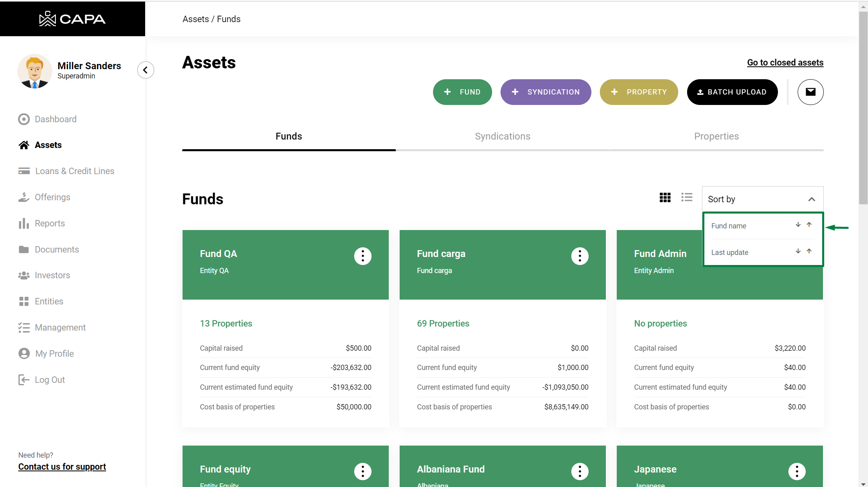This screenshot has height=487, width=868.
Task: Sort by Fund name ascending arrow
Action: coord(809,225)
